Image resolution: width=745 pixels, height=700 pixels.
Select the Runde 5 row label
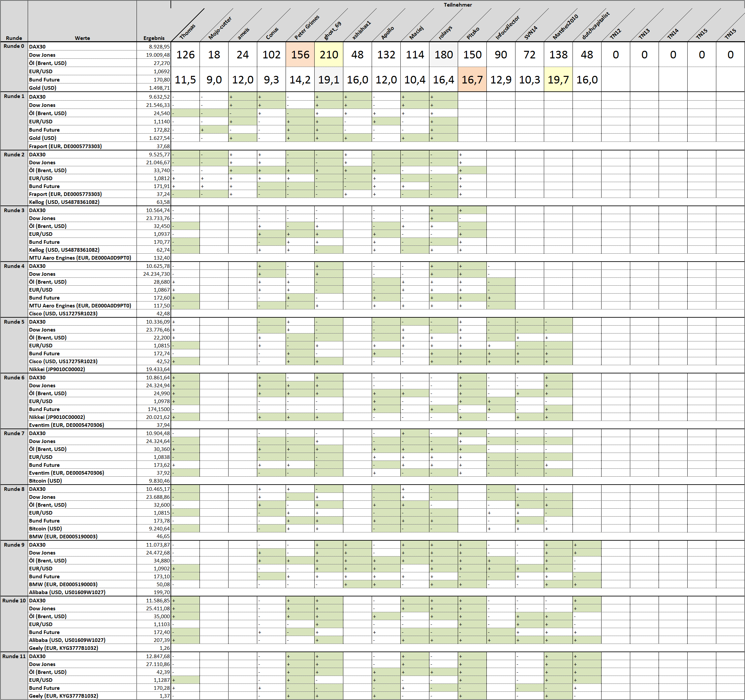coord(14,322)
